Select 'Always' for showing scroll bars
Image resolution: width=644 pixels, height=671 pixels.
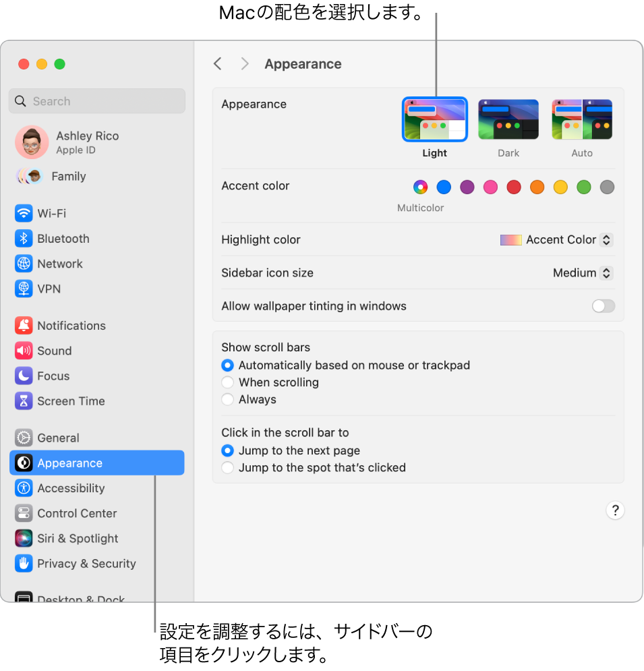[227, 399]
